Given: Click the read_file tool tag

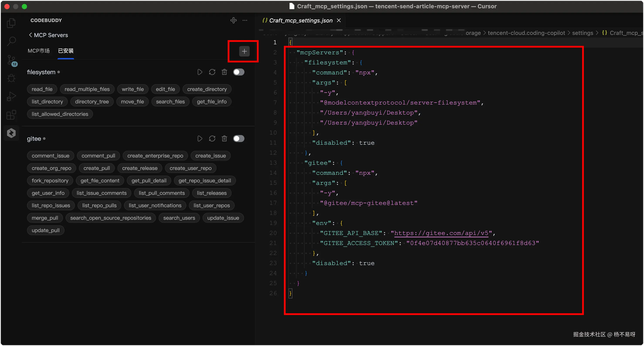Looking at the screenshot, I should [x=42, y=89].
